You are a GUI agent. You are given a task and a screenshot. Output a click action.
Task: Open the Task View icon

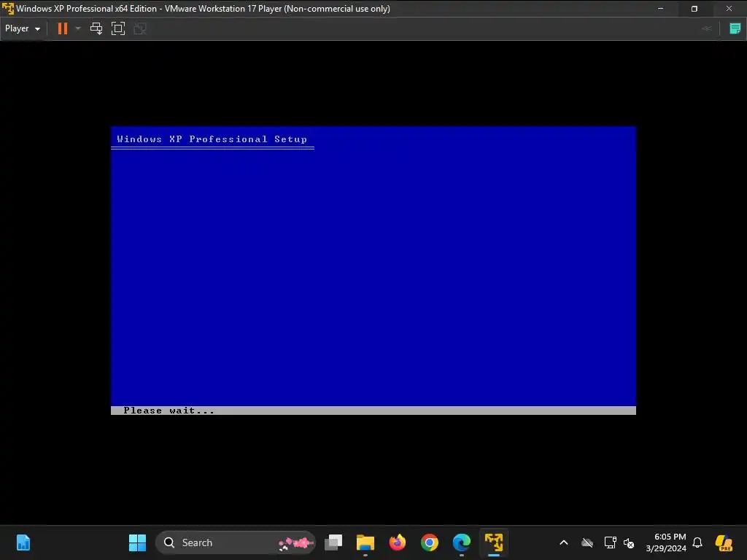click(333, 542)
